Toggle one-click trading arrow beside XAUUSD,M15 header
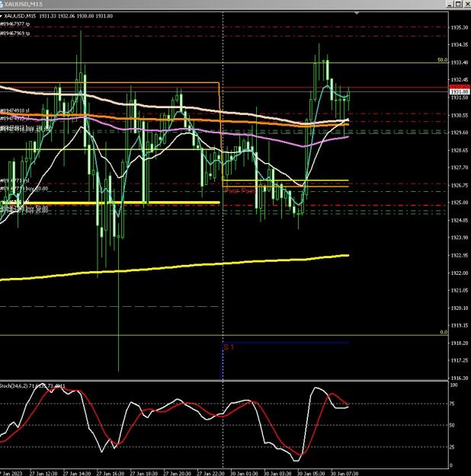Image resolution: width=471 pixels, height=476 pixels. pyautogui.click(x=2, y=16)
